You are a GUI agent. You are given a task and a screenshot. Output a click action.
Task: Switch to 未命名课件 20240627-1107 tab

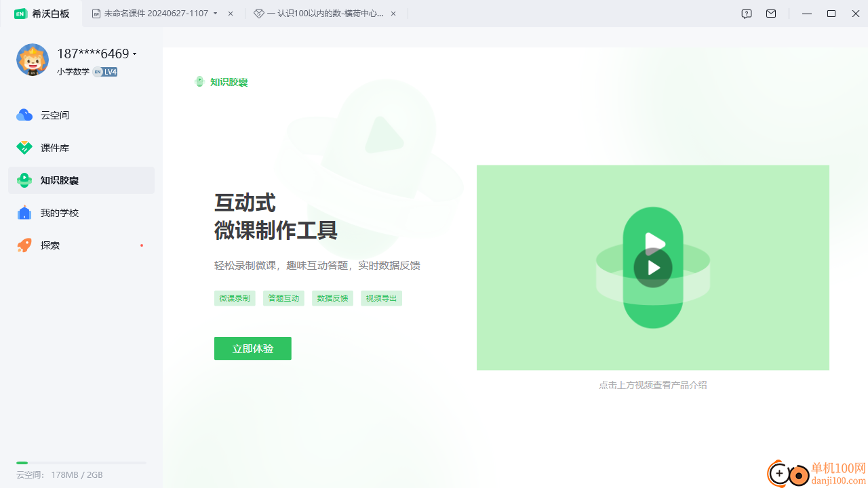[163, 14]
